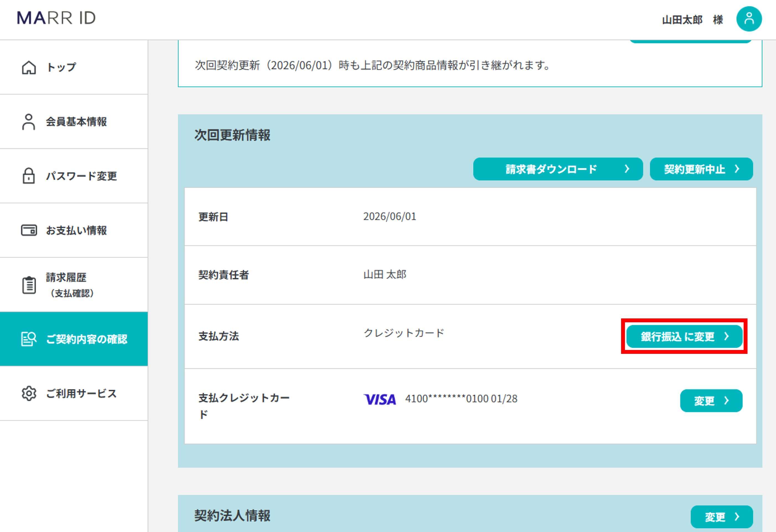
Task: Select the 契約責任者 label
Action: point(224,275)
